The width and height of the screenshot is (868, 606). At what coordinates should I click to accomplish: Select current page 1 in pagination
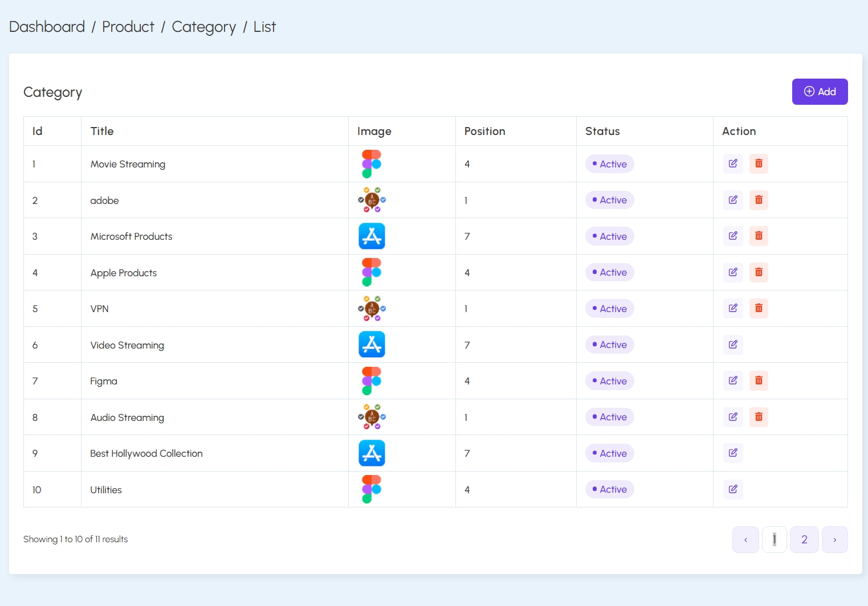coord(775,539)
